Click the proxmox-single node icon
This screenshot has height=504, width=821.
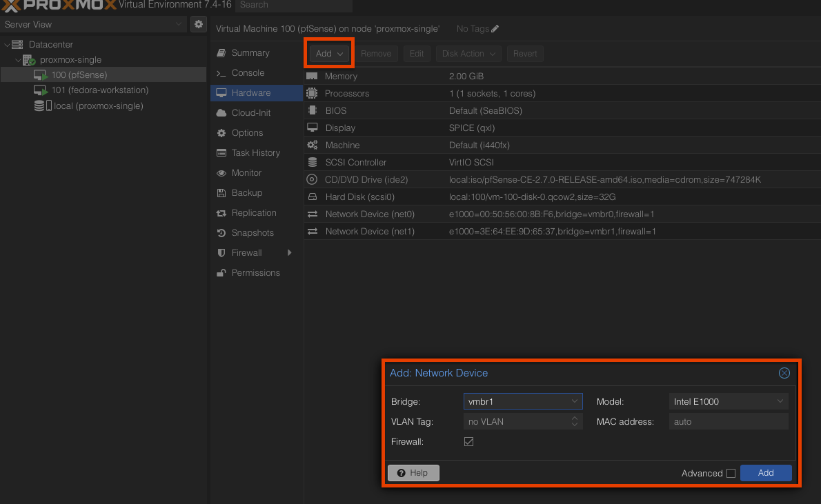[x=29, y=60]
